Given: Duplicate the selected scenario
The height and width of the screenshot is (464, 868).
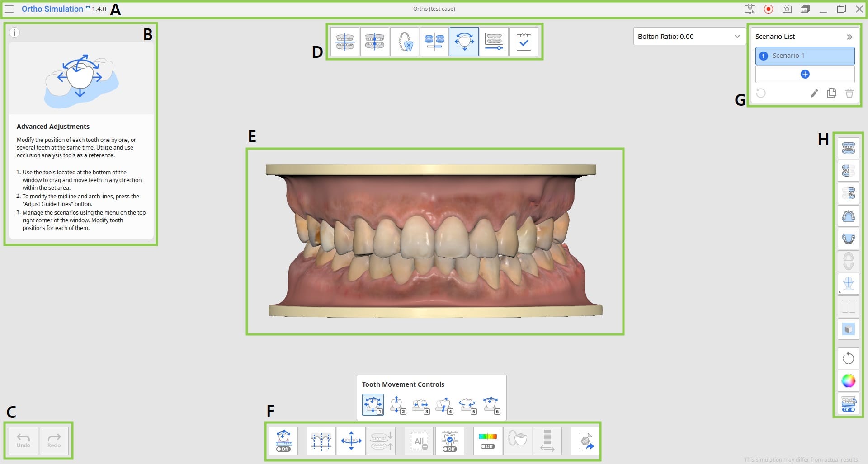Looking at the screenshot, I should pyautogui.click(x=831, y=94).
